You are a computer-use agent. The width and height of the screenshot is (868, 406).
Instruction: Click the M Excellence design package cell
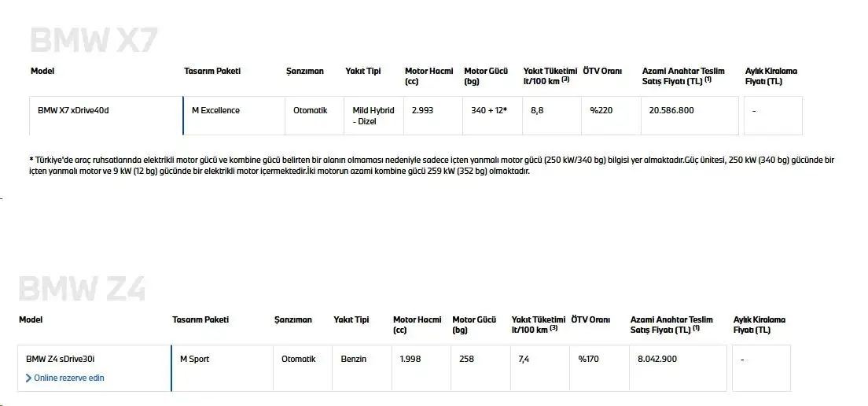[234, 116]
